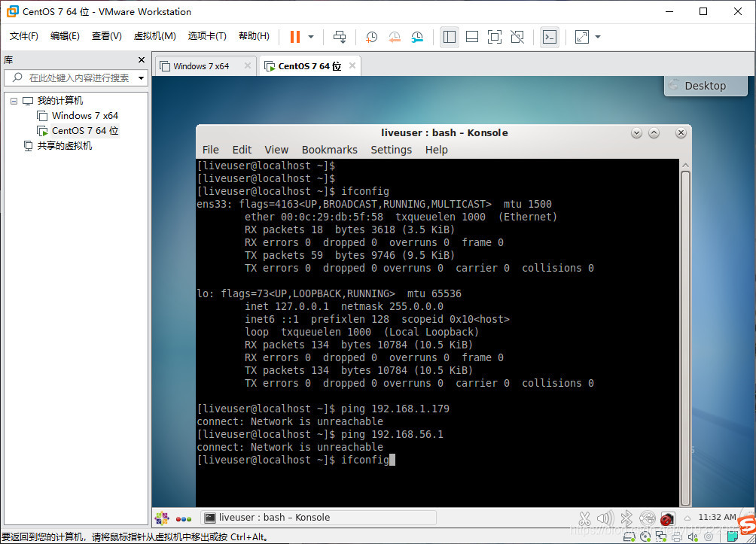
Task: Toggle the console view button
Action: [x=550, y=37]
